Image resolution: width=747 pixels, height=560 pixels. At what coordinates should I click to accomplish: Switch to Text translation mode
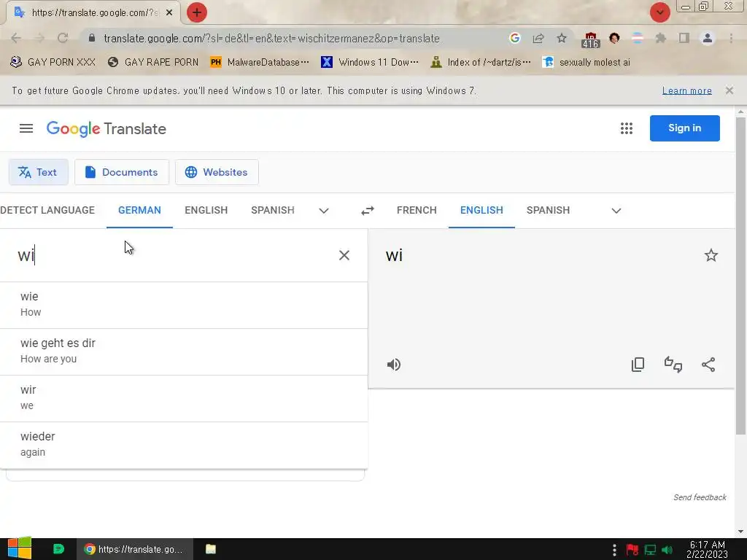(x=38, y=172)
